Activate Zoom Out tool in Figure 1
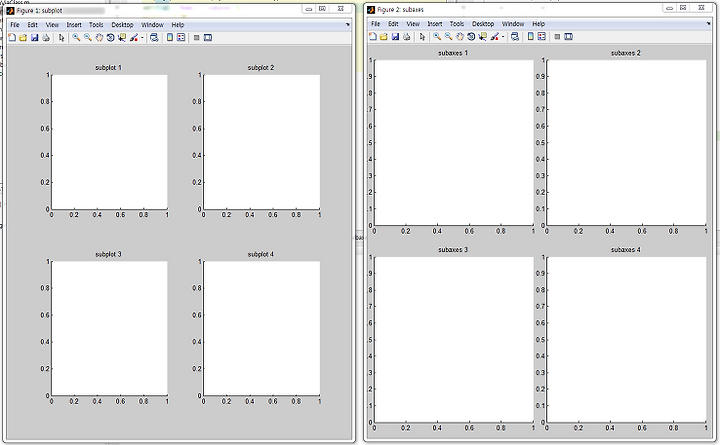The image size is (720, 445). (x=88, y=38)
